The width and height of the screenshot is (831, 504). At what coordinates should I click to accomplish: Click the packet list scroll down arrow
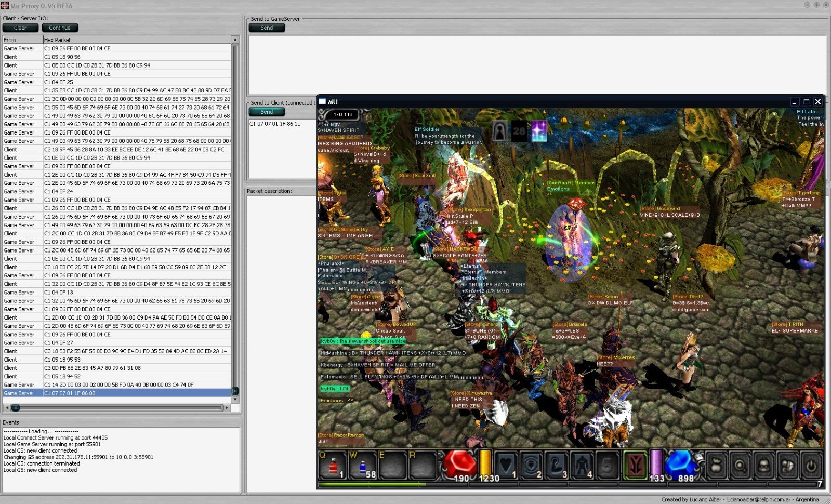235,400
